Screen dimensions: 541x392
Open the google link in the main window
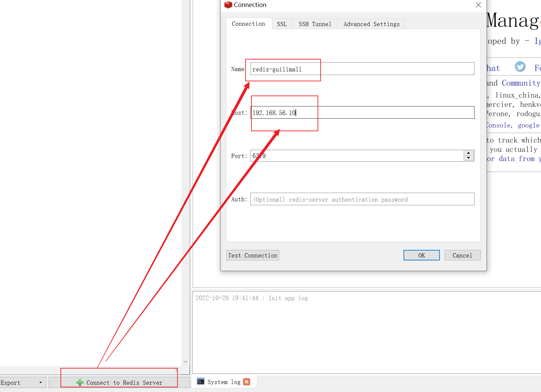[528, 125]
